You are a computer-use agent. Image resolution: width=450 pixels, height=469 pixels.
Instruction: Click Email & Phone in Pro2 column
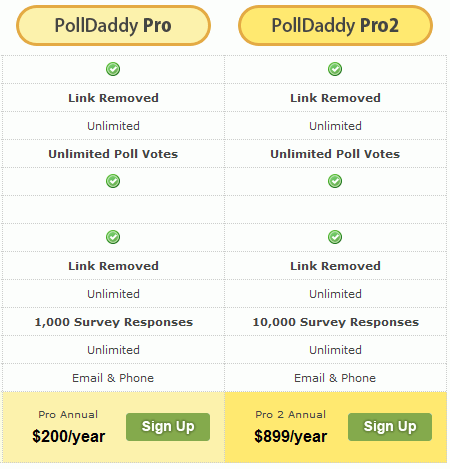(x=335, y=378)
